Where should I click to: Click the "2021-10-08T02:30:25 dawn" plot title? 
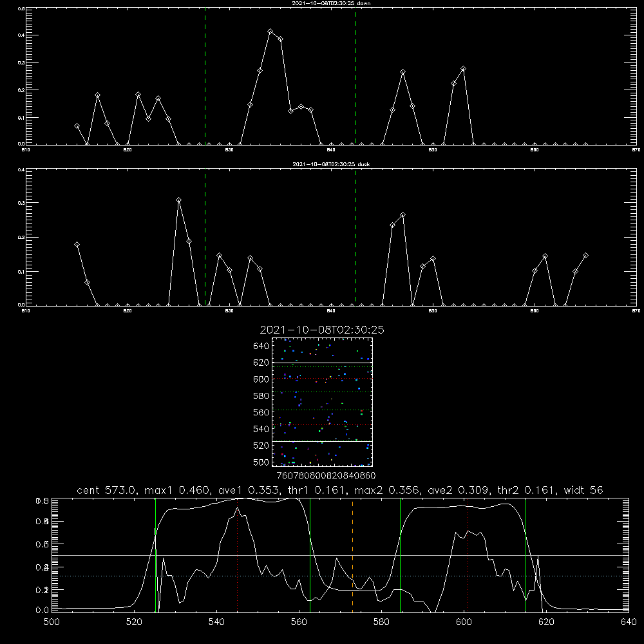tap(331, 3)
